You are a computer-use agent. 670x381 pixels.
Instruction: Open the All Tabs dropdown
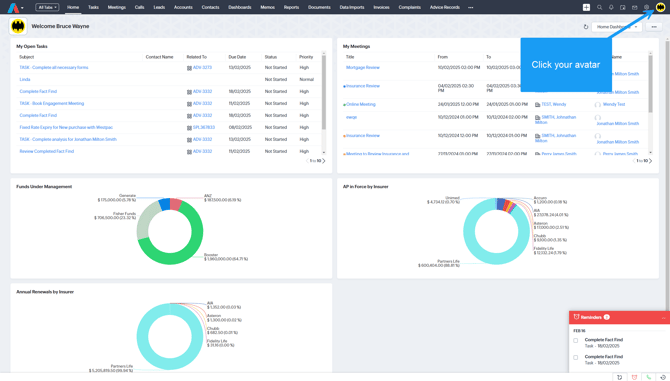point(47,7)
